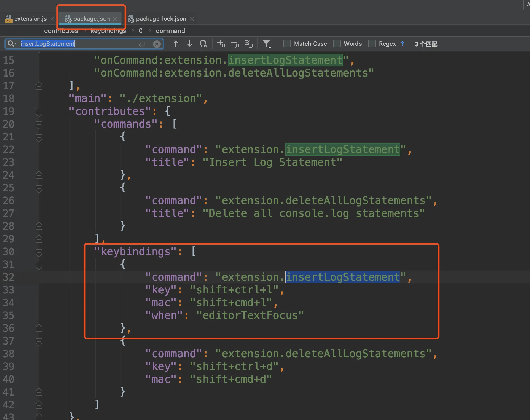The width and height of the screenshot is (530, 420).
Task: Click the selected insertLogStatement match on line 32
Action: (343, 277)
